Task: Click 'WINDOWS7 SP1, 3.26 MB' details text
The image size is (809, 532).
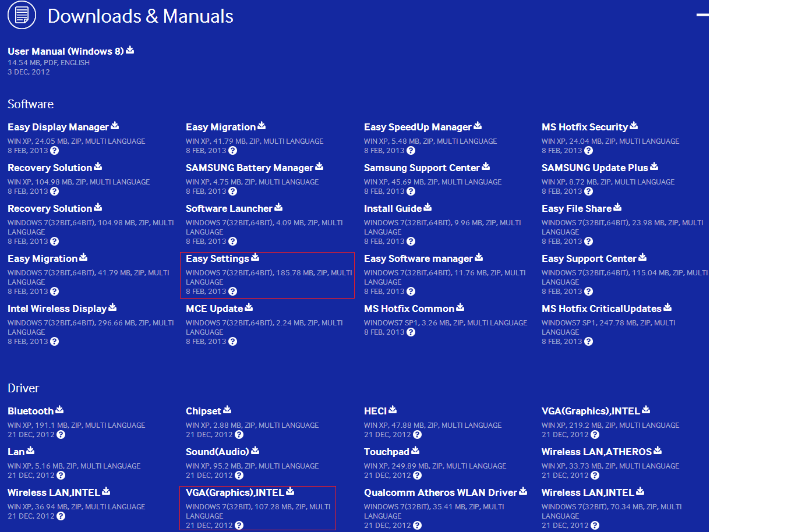Action: (446, 323)
